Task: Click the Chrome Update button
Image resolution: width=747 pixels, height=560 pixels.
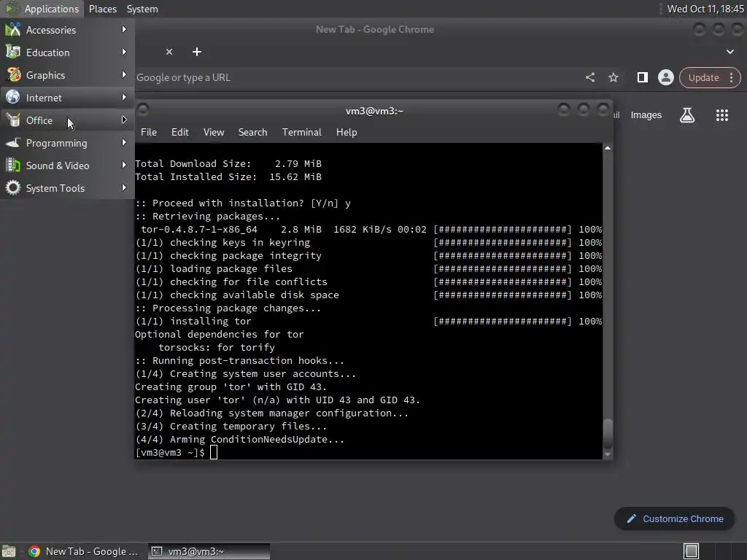Action: 704,77
